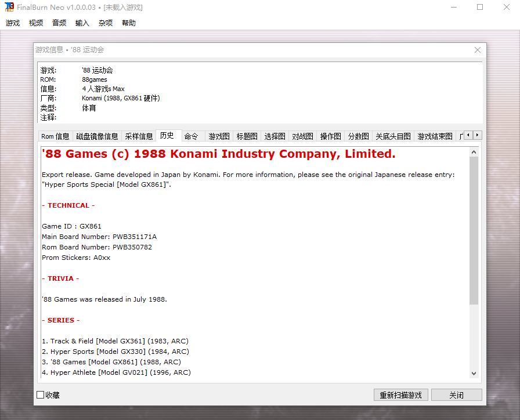Open the 视频 menu
The image size is (520, 420).
tap(36, 23)
